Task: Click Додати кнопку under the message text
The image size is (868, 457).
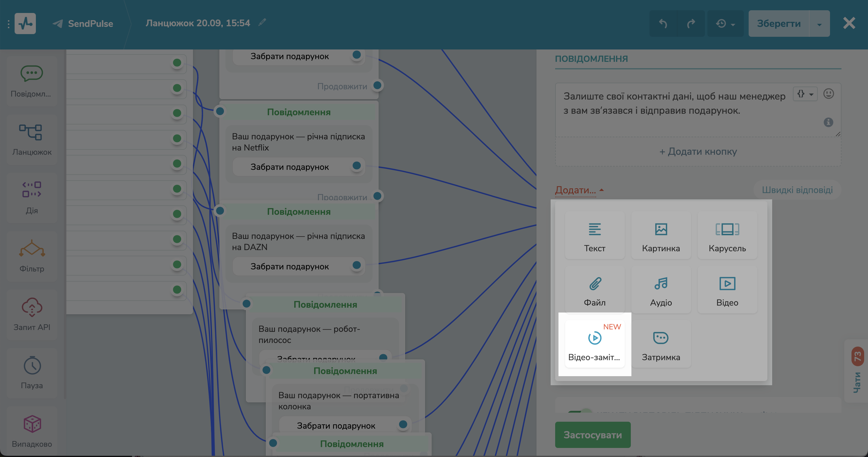Action: pyautogui.click(x=698, y=151)
